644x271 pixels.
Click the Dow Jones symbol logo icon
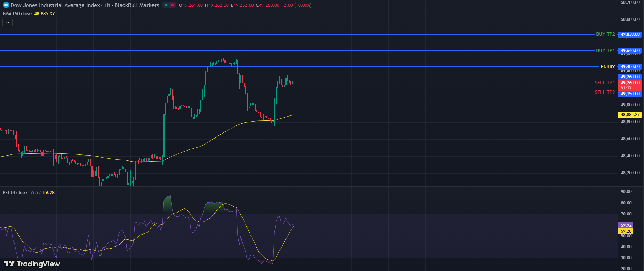(x=6, y=5)
